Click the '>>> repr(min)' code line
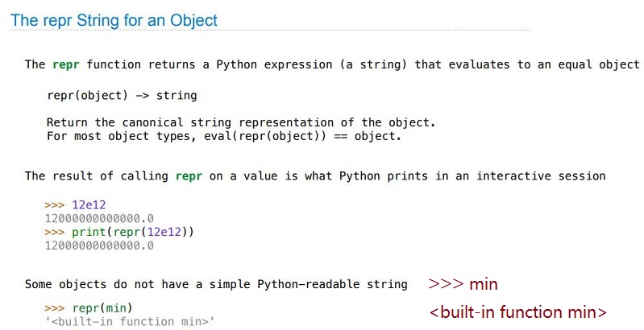644x330 pixels. click(x=89, y=307)
